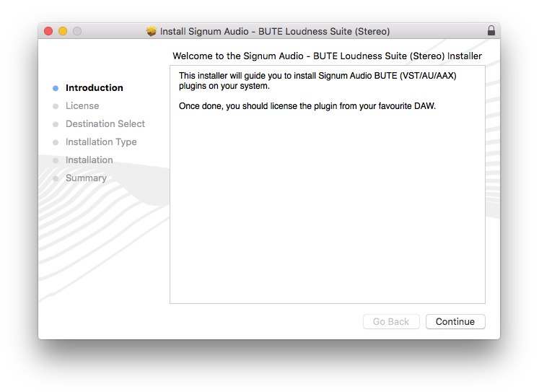The width and height of the screenshot is (539, 392).
Task: Click the blue bullet beside Introduction
Action: tap(56, 88)
